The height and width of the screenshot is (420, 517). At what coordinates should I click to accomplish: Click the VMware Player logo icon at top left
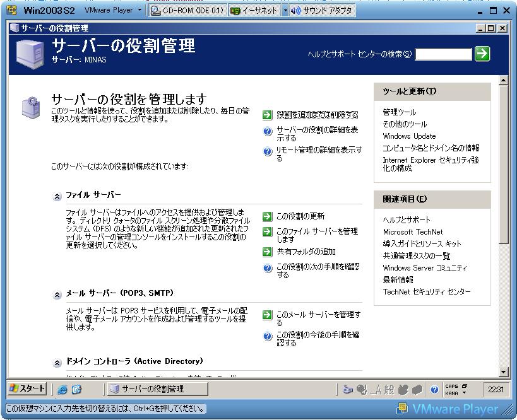(12, 10)
